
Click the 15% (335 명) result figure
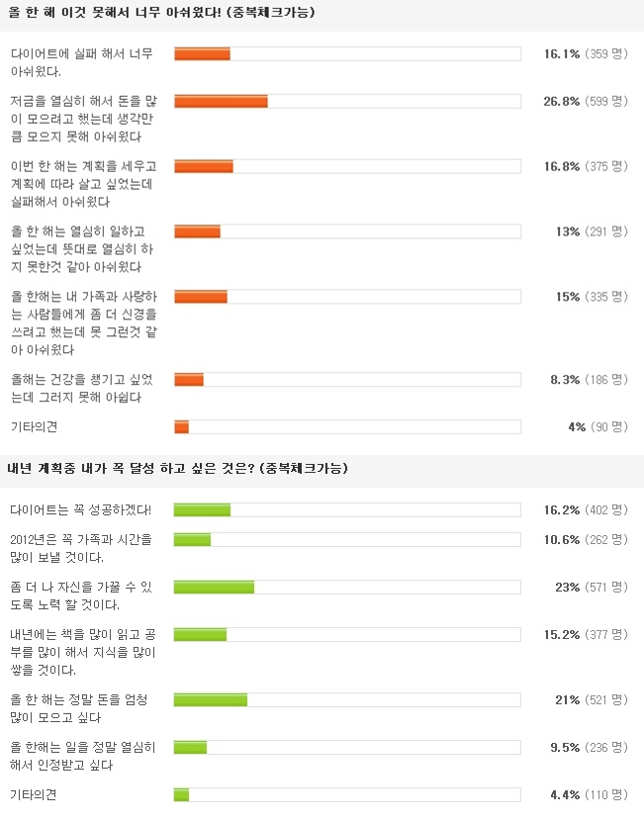click(591, 297)
